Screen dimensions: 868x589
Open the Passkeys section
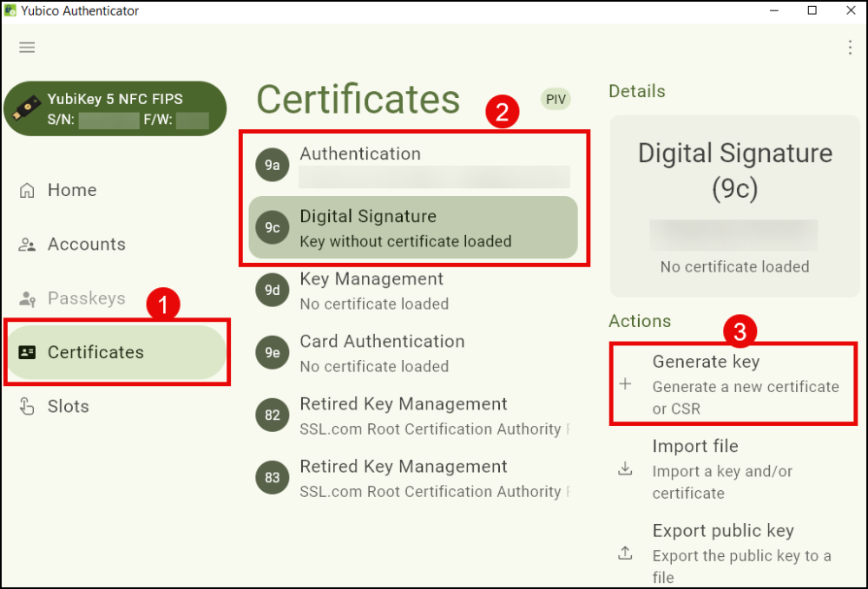pos(85,298)
